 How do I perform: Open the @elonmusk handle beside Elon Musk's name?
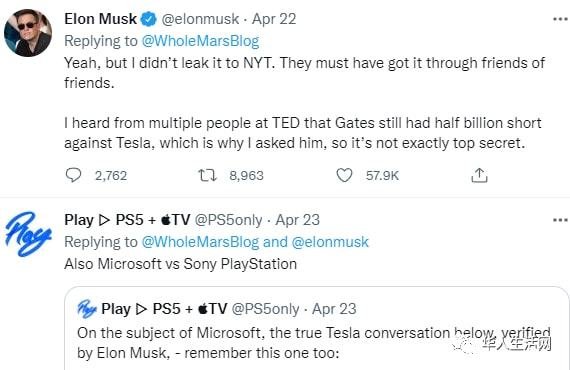click(x=200, y=19)
